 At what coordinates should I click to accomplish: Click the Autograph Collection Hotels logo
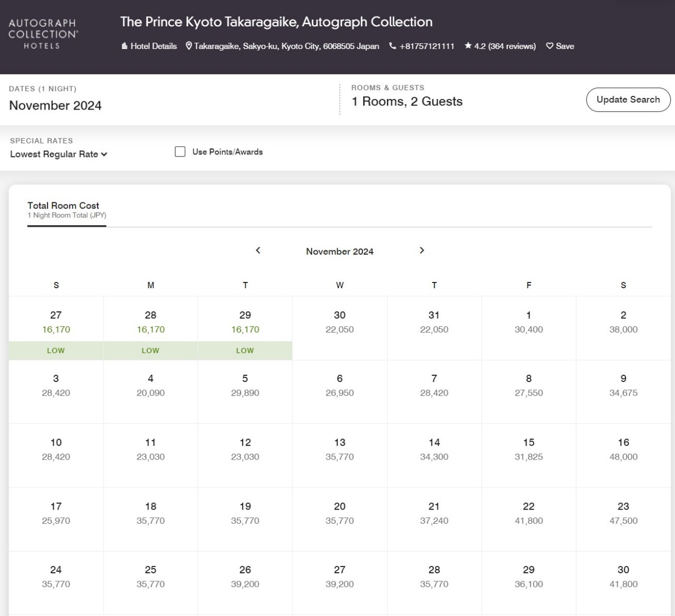pyautogui.click(x=43, y=34)
